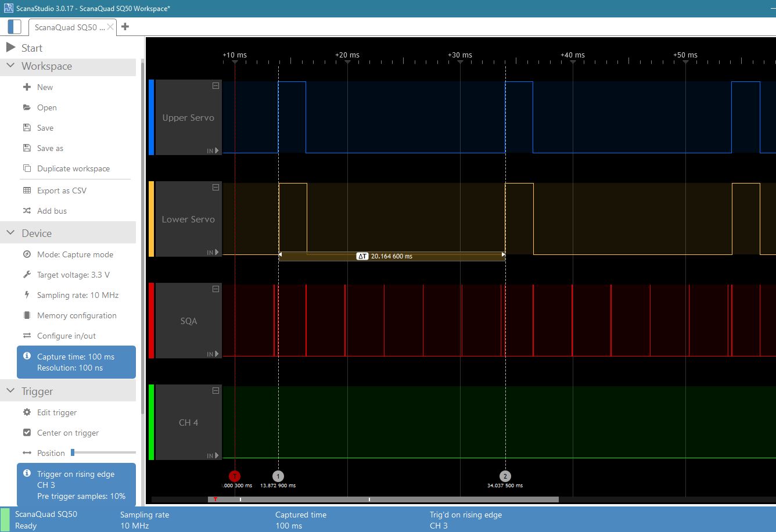Click the info icon beside Trigger on rising edge

point(27,473)
